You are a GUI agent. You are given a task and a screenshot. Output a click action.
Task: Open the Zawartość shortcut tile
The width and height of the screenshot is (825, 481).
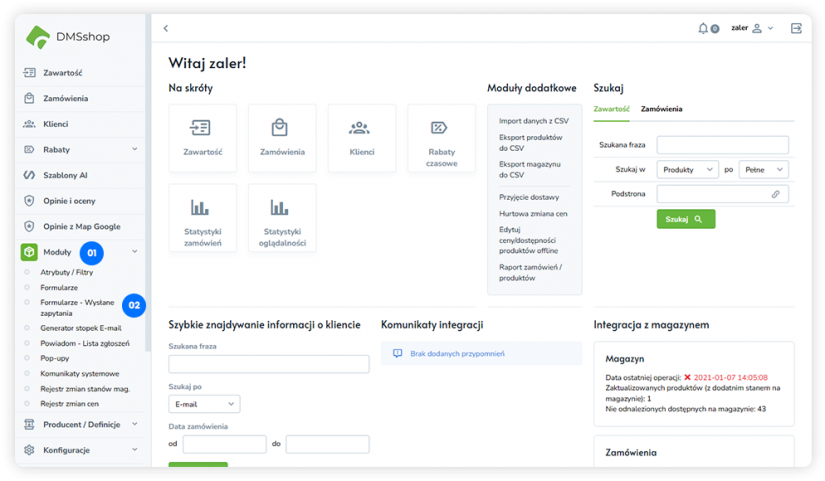pos(203,138)
